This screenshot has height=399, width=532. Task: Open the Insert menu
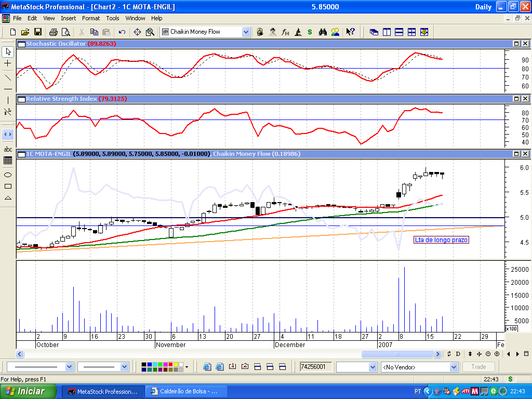point(68,18)
